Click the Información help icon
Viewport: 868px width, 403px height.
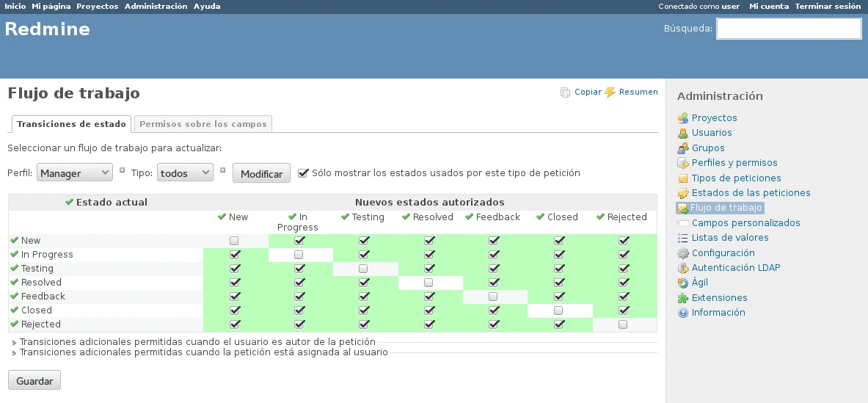click(x=682, y=313)
